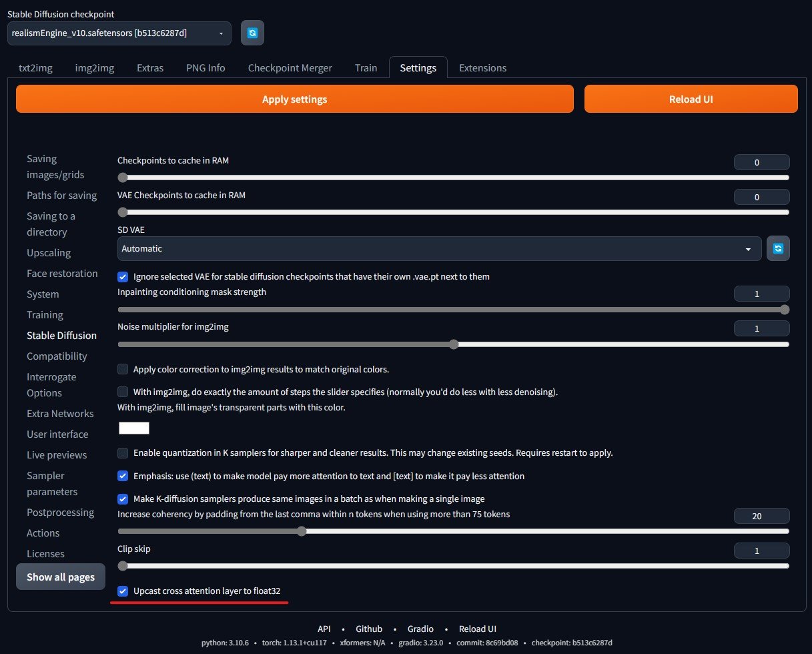Toggle Upcast cross attention layer to float32
Viewport: 812px width, 654px height.
click(x=123, y=591)
